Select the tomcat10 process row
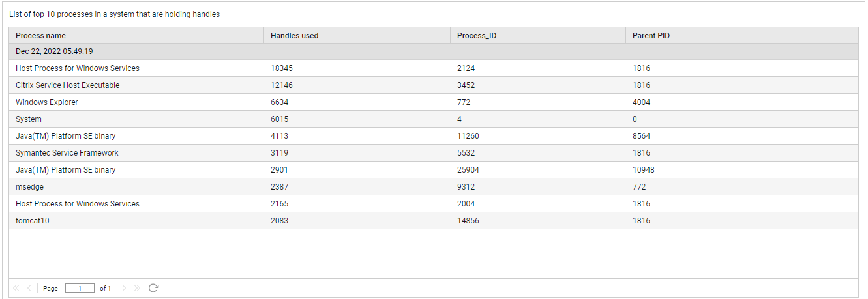The width and height of the screenshot is (868, 299). [x=434, y=221]
